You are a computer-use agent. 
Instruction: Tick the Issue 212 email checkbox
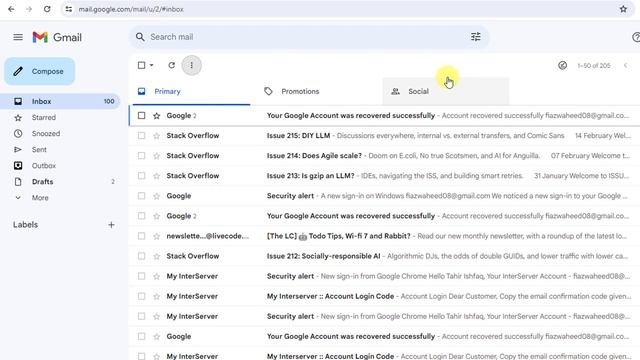(x=141, y=256)
